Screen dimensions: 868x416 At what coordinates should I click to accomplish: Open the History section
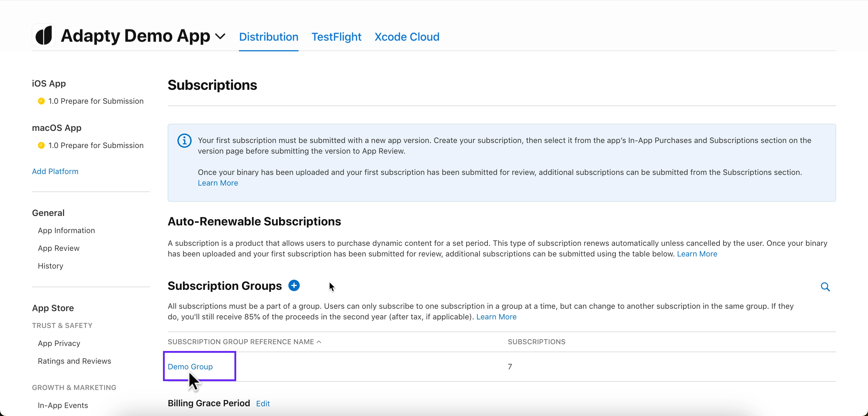click(x=50, y=266)
